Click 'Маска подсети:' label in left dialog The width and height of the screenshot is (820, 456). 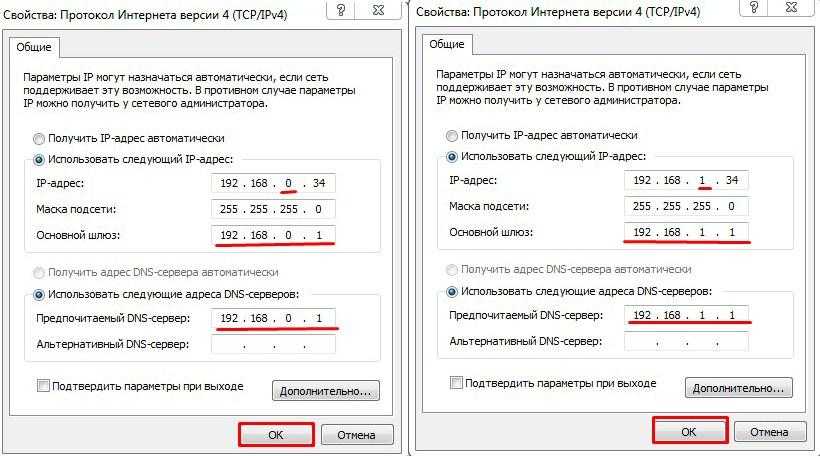(x=76, y=209)
